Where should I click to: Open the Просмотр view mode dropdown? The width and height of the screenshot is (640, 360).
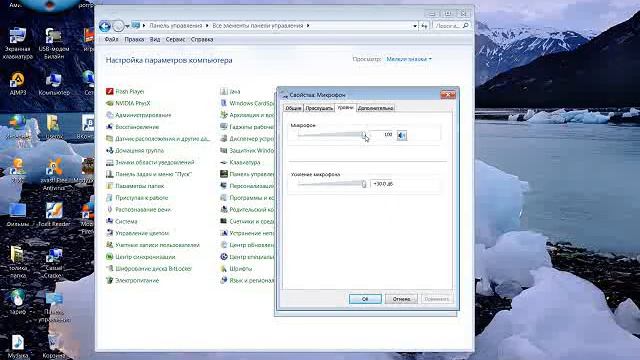409,59
